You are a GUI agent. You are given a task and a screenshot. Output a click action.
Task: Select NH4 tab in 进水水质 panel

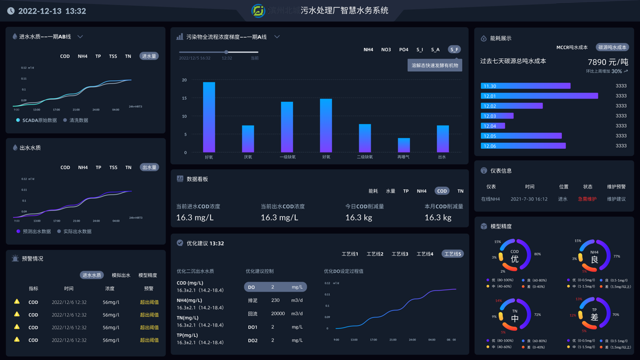click(82, 56)
